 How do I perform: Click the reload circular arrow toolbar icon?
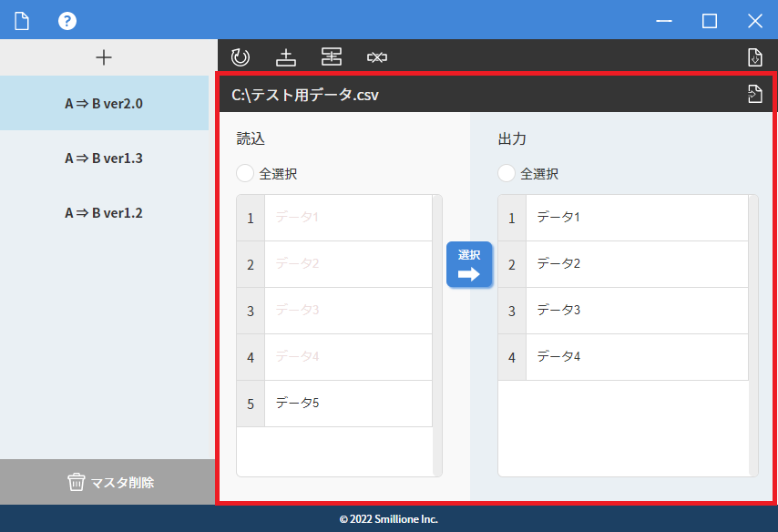(x=241, y=57)
